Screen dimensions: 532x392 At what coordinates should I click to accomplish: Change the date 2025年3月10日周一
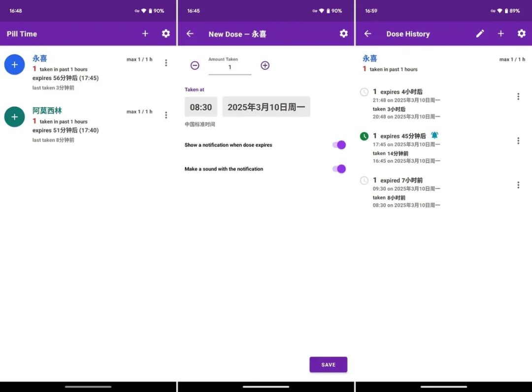[x=266, y=107]
